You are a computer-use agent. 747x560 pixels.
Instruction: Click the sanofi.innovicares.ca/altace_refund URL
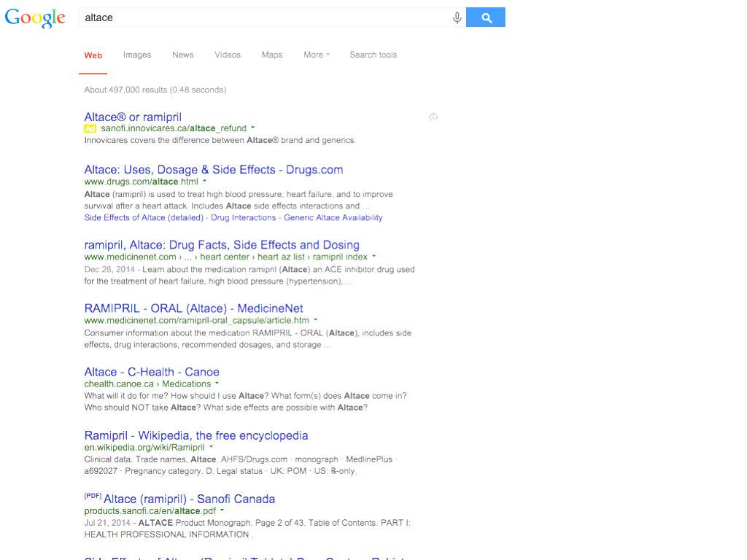pos(174,128)
